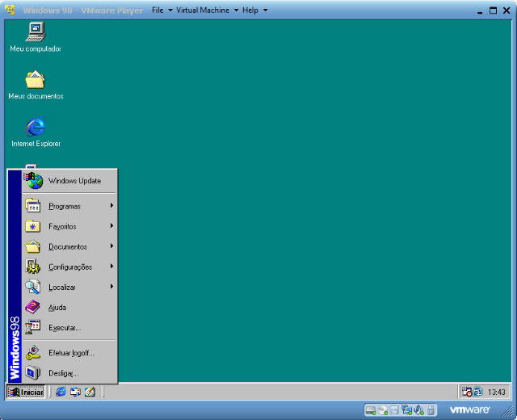
Task: Expand the Programas submenu arrow
Action: 111,206
